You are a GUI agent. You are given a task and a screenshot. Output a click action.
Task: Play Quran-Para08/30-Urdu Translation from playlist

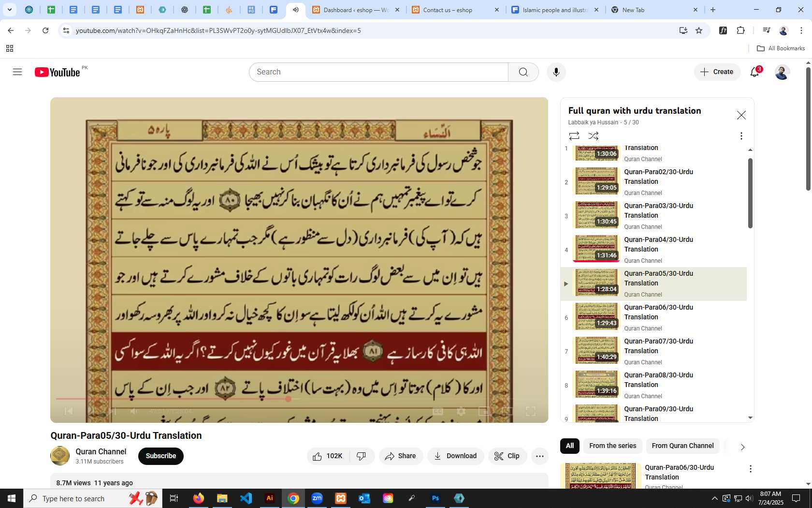click(x=653, y=386)
